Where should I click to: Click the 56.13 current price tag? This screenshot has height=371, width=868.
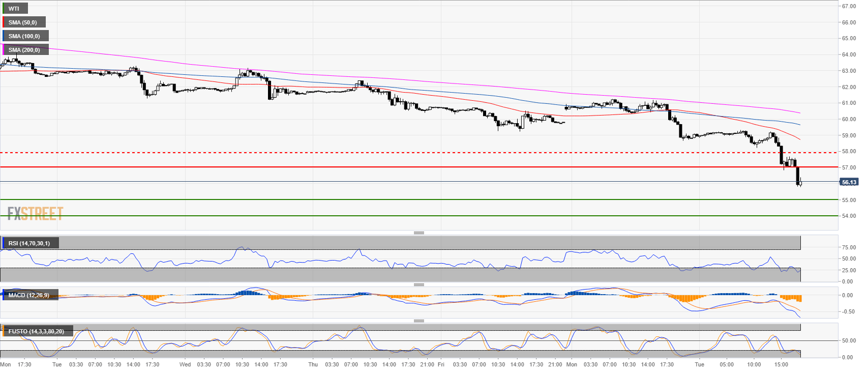(849, 182)
